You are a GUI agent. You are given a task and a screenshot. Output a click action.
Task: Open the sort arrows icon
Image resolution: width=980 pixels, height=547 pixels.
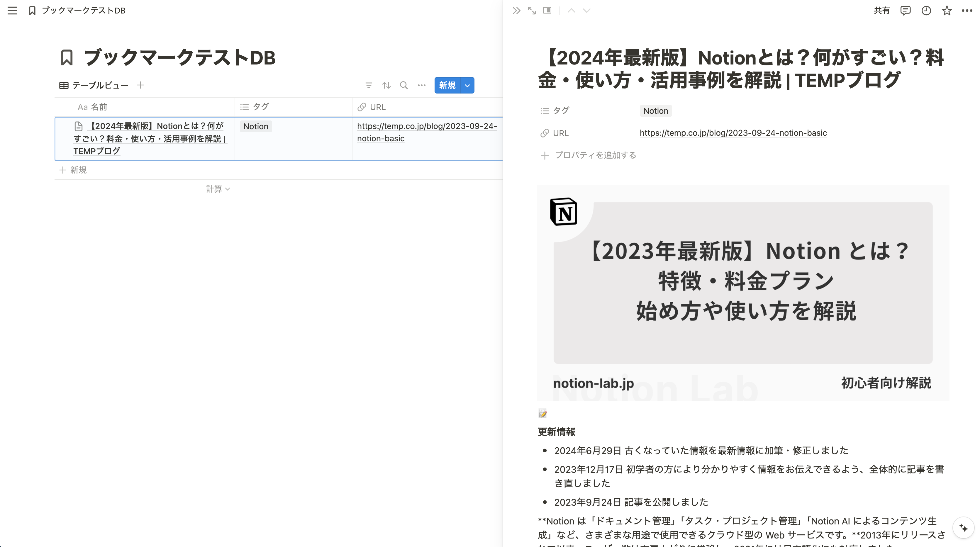(386, 85)
